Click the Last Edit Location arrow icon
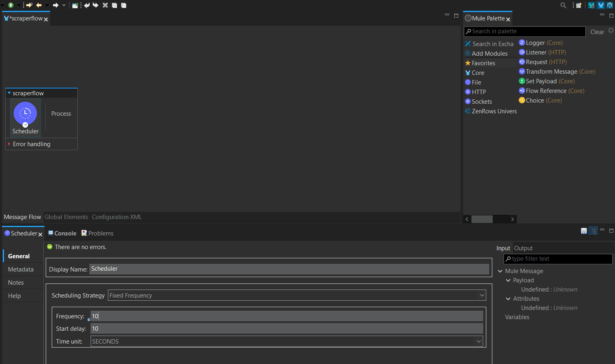Screen dimensions: 615x364 tap(29, 5)
